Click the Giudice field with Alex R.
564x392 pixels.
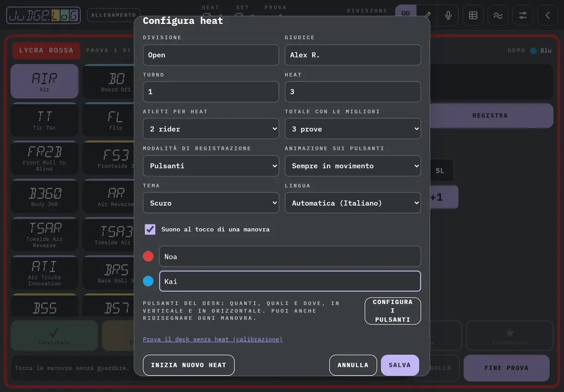(353, 55)
